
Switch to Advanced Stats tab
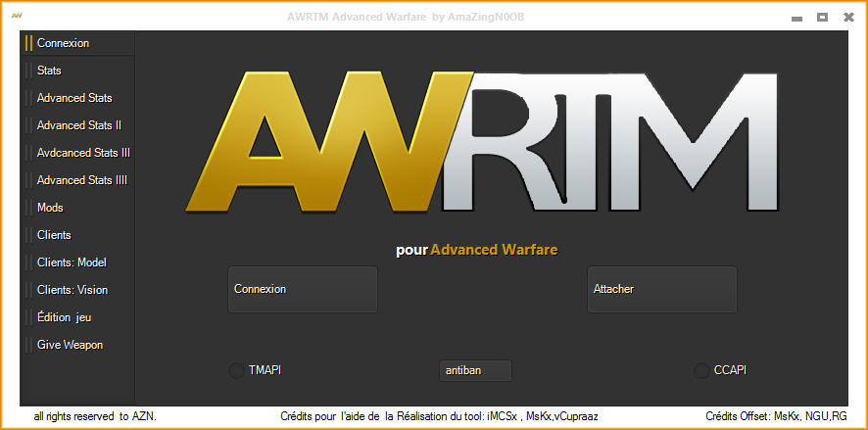(x=77, y=98)
